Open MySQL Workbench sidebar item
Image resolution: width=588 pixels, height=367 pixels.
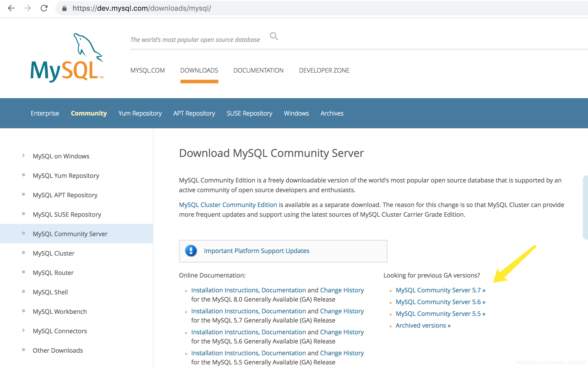pos(60,312)
